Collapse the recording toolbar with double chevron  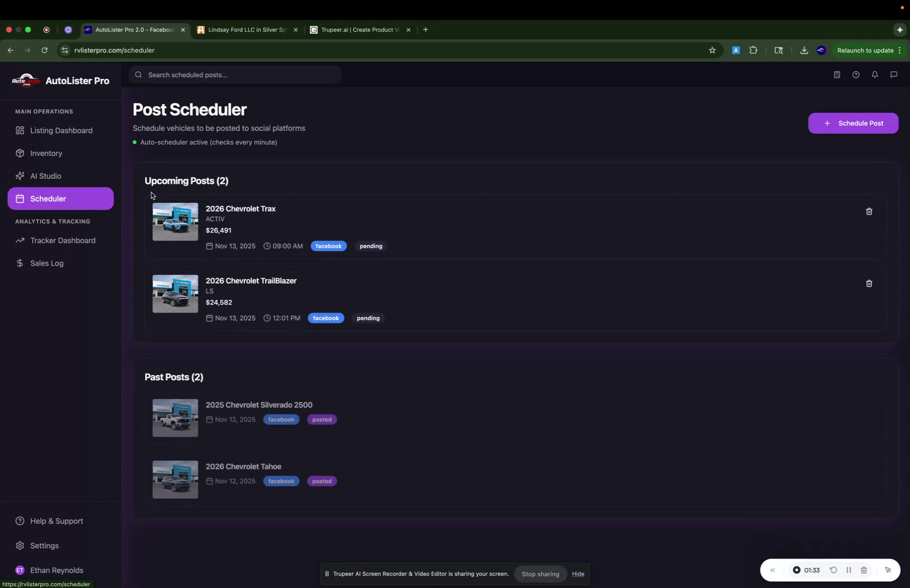click(x=772, y=569)
